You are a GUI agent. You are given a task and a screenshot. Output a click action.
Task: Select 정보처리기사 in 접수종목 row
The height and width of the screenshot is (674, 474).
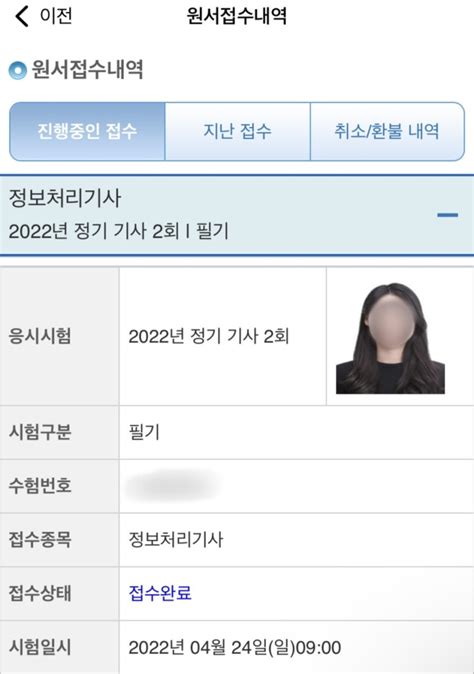tap(176, 539)
